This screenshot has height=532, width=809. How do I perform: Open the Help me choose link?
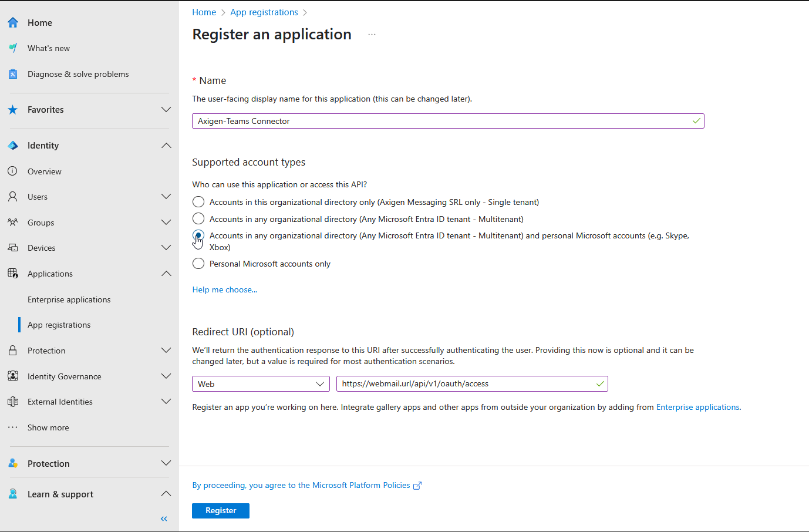click(x=225, y=289)
